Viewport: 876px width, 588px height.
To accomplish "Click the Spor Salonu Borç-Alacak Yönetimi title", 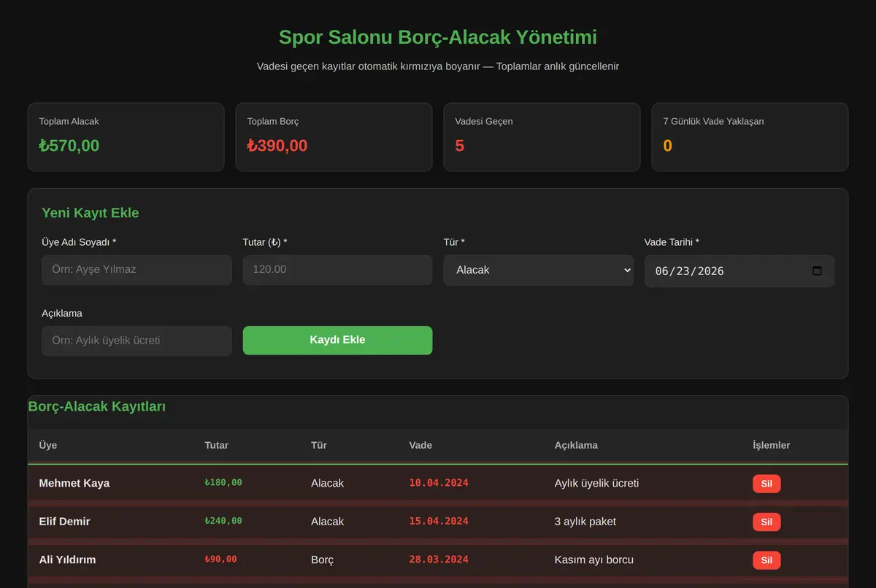I will click(x=438, y=37).
